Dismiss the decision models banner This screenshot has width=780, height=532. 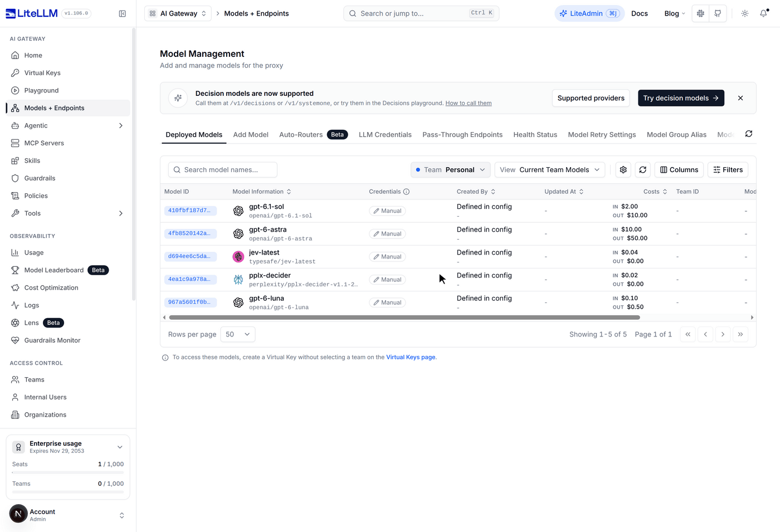click(x=740, y=98)
